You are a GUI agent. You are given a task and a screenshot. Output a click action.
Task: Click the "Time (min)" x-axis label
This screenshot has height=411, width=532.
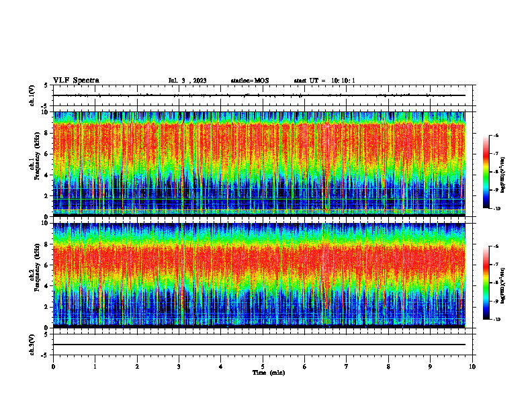click(269, 373)
